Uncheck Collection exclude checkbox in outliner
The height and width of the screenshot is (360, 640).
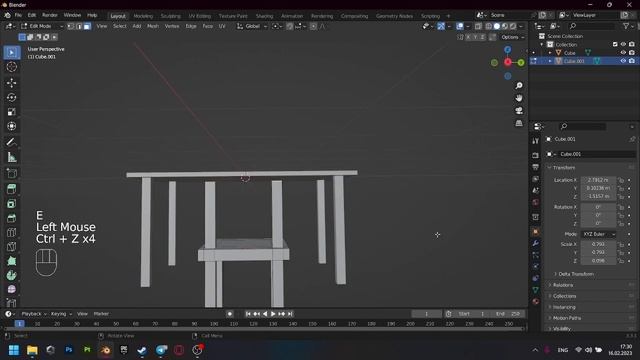coord(615,44)
